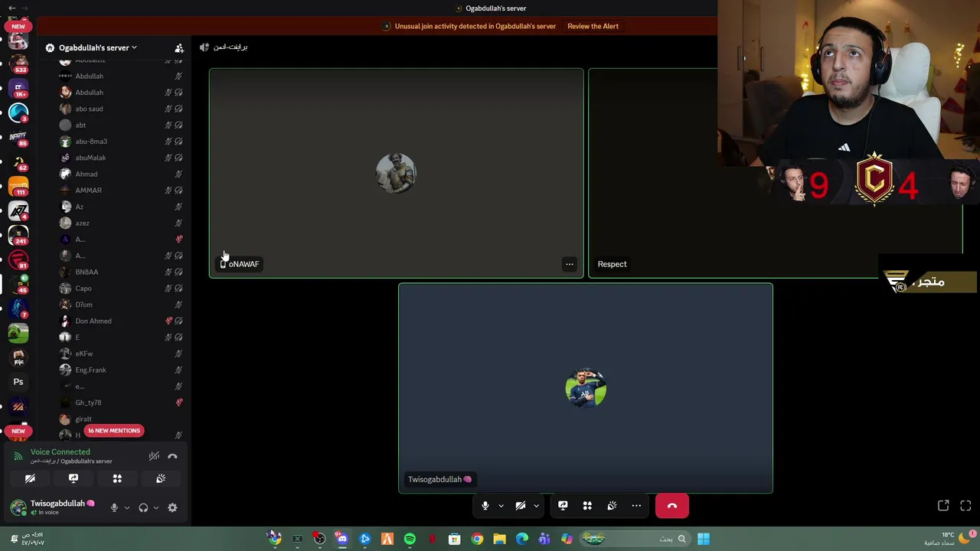The width and height of the screenshot is (980, 551).
Task: Open soundboard in Voice Connected panel
Action: pos(161,478)
